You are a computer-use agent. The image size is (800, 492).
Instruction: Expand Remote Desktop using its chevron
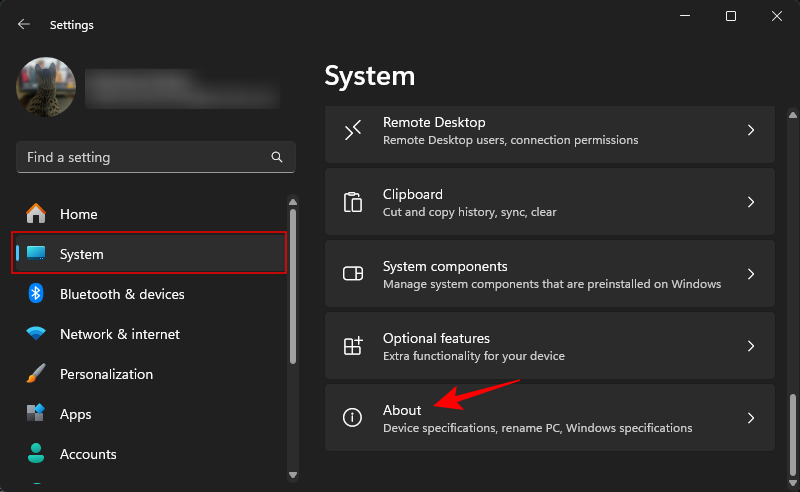pos(751,130)
